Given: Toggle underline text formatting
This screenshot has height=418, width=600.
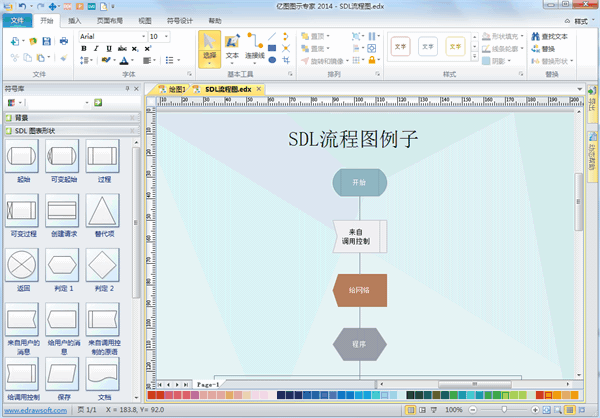Looking at the screenshot, I should pos(110,50).
